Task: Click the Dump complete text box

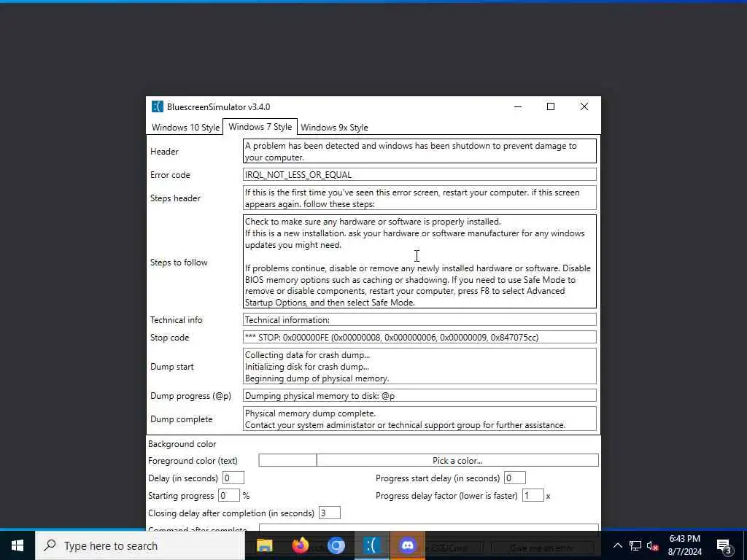Action: click(x=419, y=419)
